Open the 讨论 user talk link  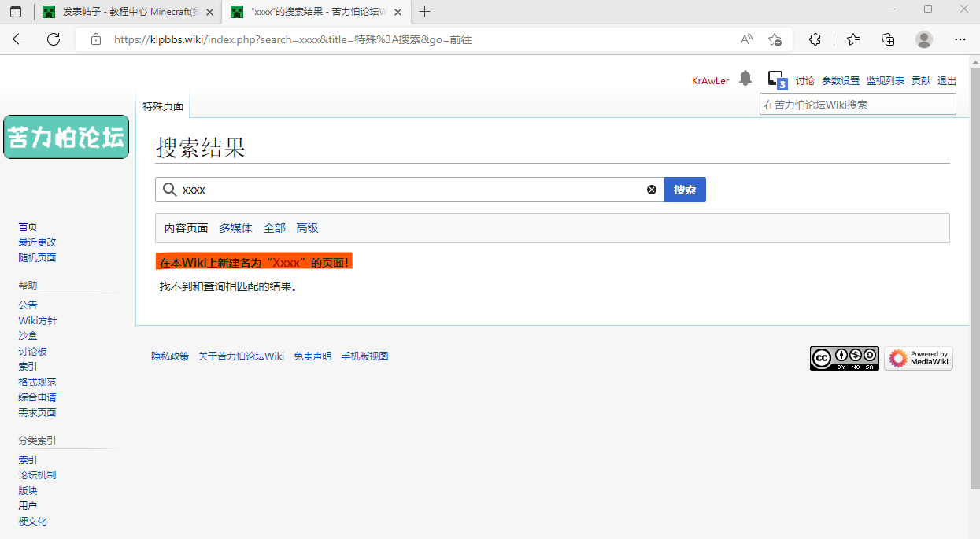(x=805, y=81)
